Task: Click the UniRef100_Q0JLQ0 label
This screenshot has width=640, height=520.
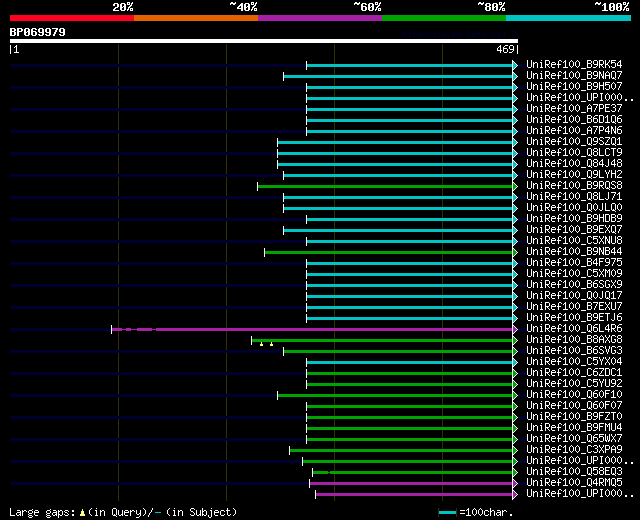Action: (574, 208)
